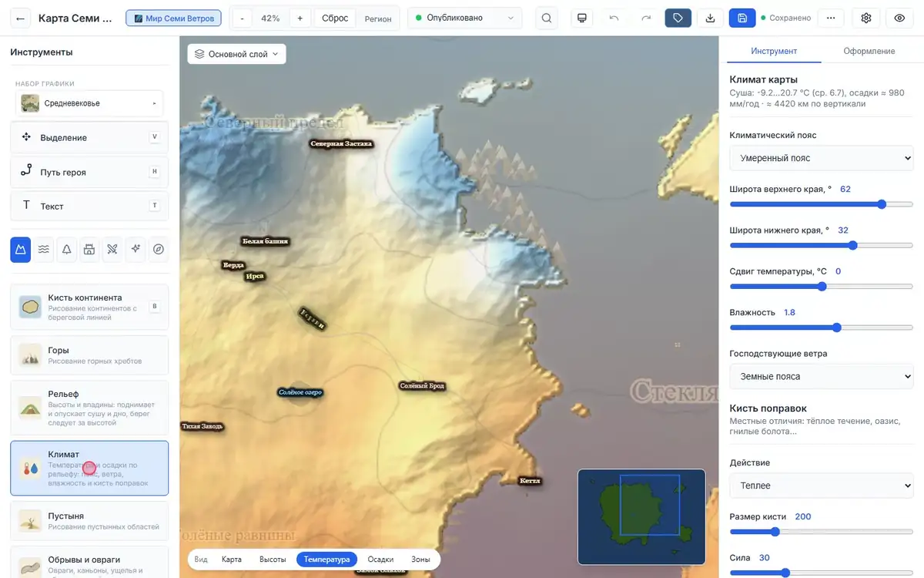Zoom in with the plus button

(x=300, y=18)
